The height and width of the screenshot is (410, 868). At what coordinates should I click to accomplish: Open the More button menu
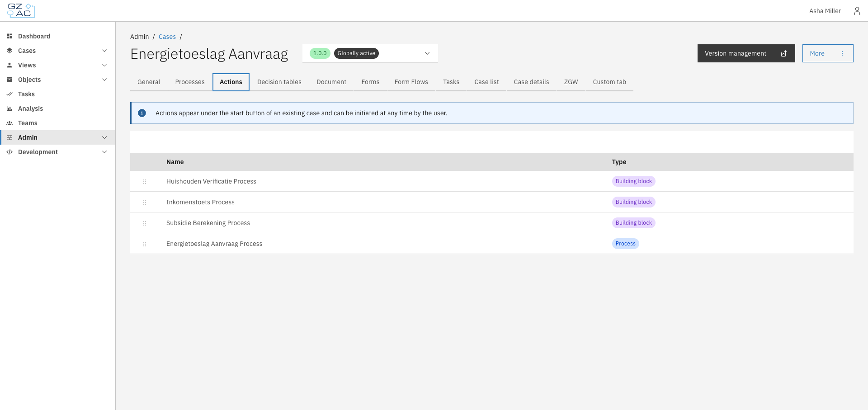(x=828, y=53)
